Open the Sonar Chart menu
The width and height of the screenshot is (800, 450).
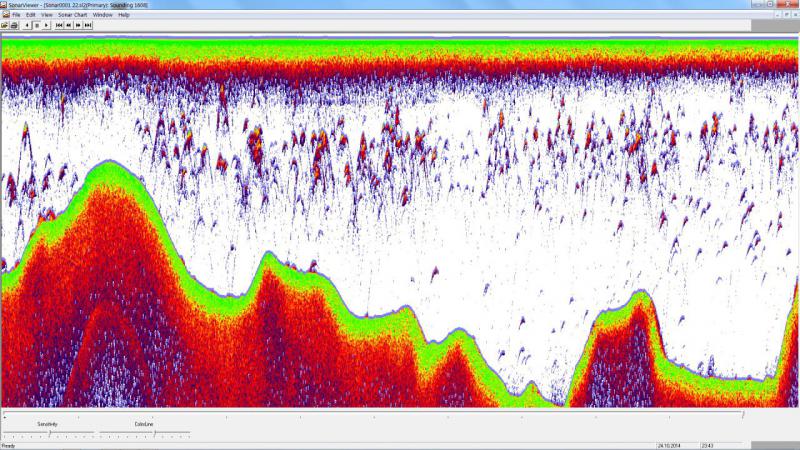[73, 15]
